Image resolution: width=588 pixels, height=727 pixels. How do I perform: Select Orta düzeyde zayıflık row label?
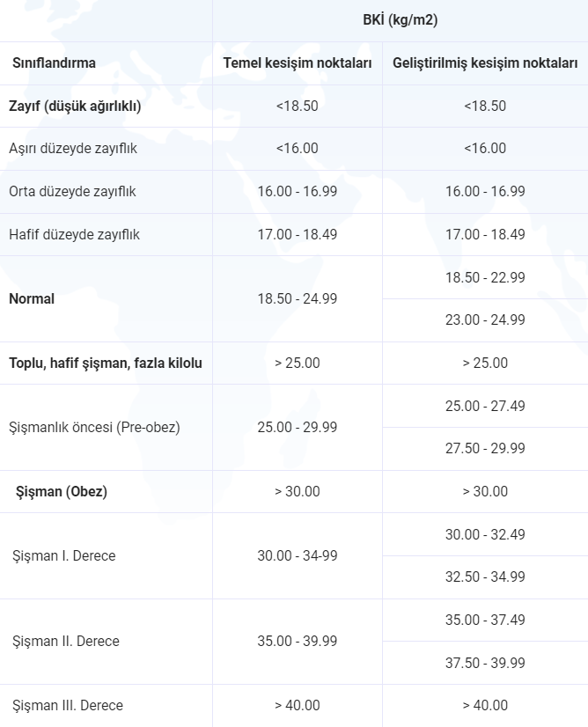(x=72, y=191)
